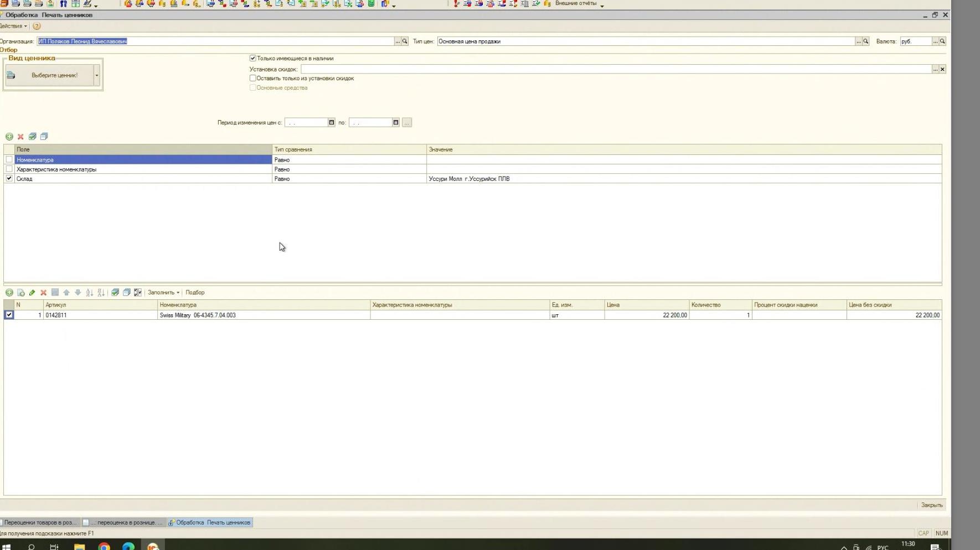This screenshot has width=980, height=550.
Task: Select 'Обработка Печать ценников' window tab
Action: pyautogui.click(x=210, y=522)
